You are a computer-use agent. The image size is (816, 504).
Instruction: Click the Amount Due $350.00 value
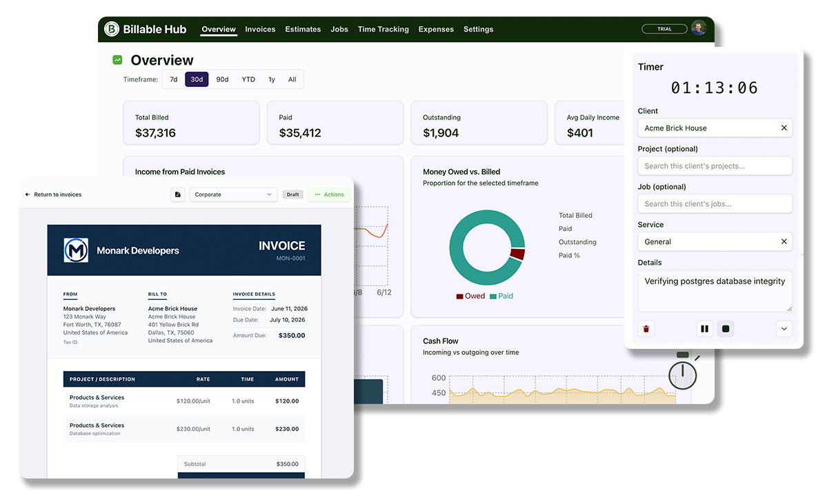click(x=292, y=336)
